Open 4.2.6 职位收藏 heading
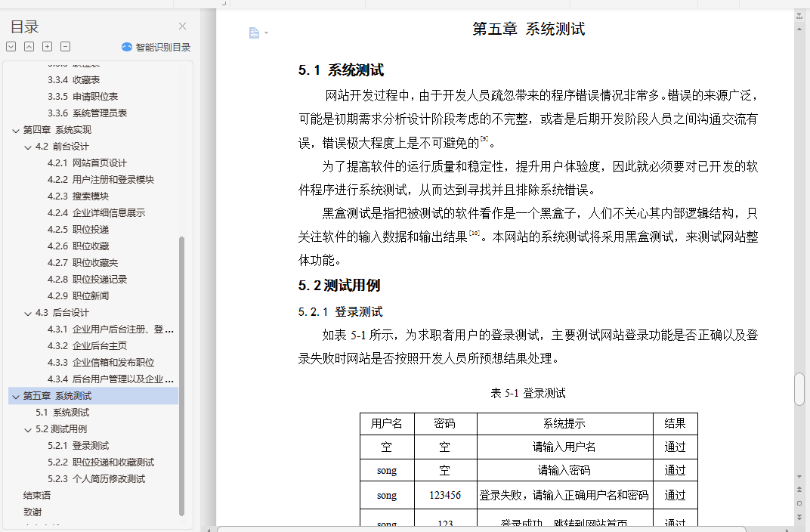Image resolution: width=810 pixels, height=532 pixels. 78,246
